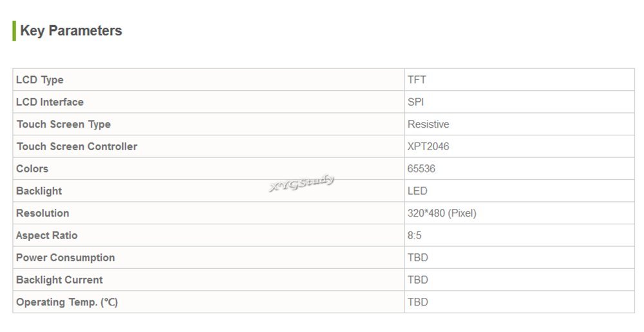This screenshot has height=332, width=644.
Task: Click the Key Parameters heading
Action: click(x=71, y=31)
